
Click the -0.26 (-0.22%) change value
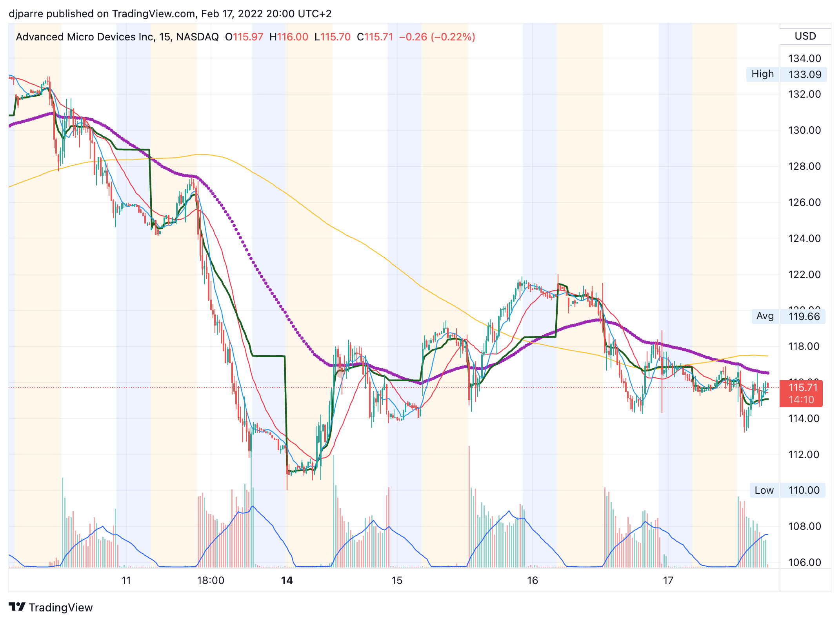(x=437, y=37)
